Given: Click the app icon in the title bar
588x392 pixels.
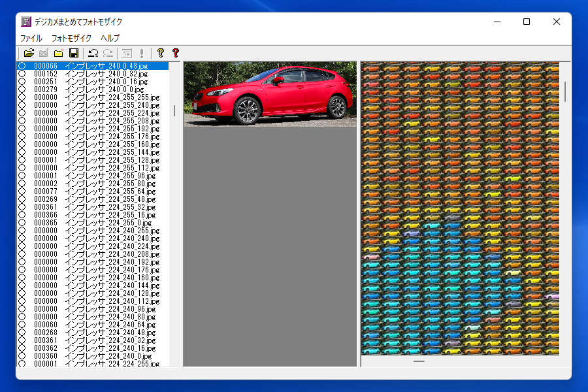Looking at the screenshot, I should pos(26,22).
